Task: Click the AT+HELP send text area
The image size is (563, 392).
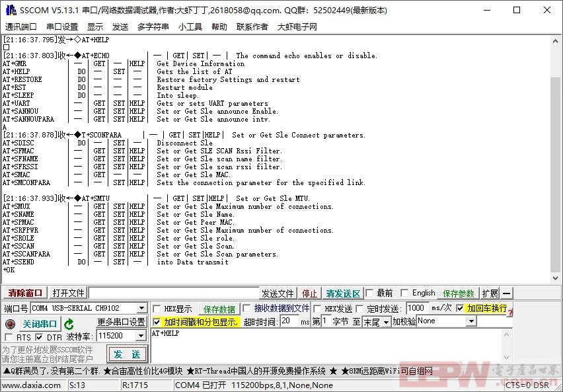Action: (x=326, y=346)
